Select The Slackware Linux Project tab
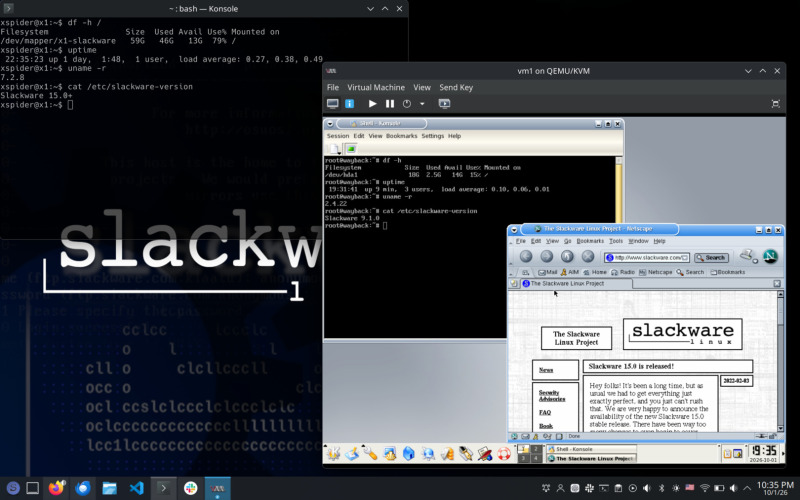The image size is (800, 500). click(576, 284)
